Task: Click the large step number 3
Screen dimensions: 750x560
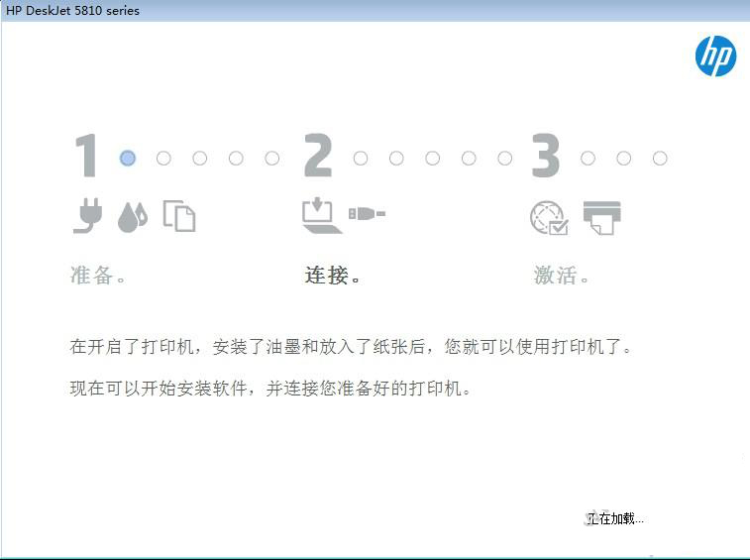Action: [x=546, y=156]
